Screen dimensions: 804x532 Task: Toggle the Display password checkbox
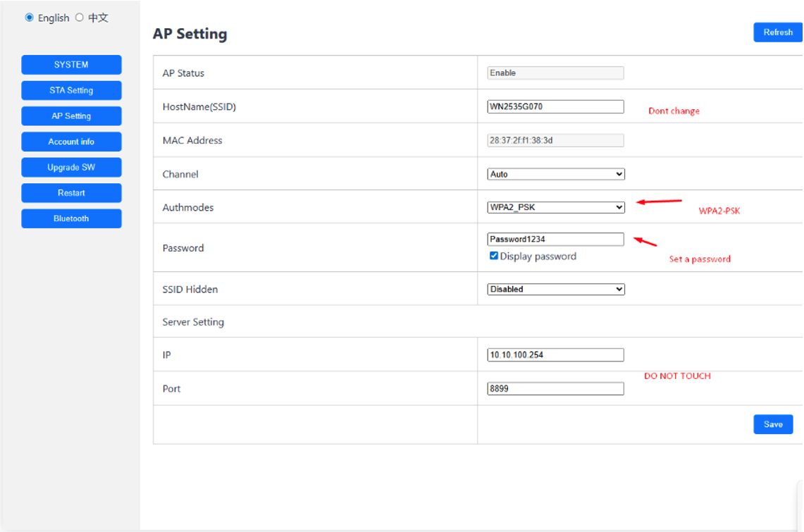pos(494,256)
